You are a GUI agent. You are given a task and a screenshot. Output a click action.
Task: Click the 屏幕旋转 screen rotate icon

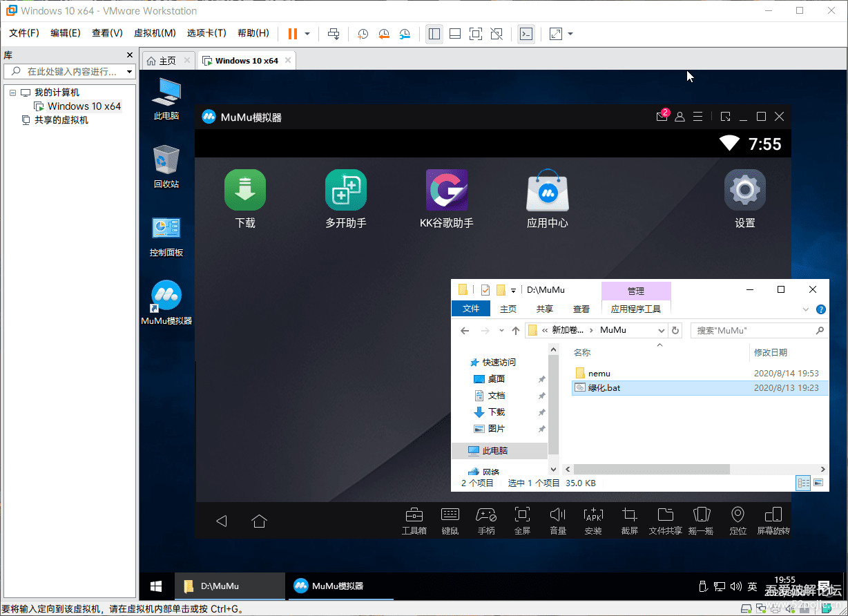pyautogui.click(x=773, y=521)
